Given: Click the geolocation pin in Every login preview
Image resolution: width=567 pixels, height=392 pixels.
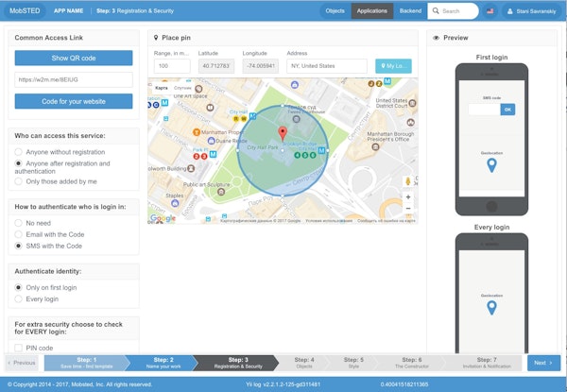Looking at the screenshot, I should 491,307.
